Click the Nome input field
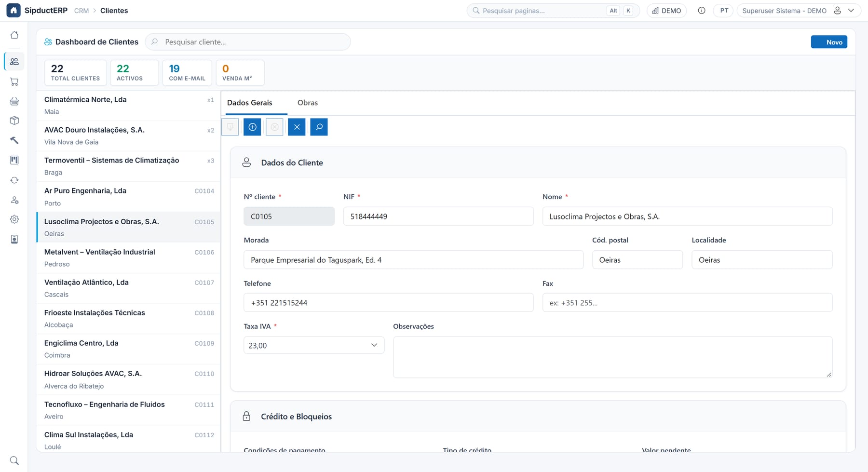 coord(687,216)
